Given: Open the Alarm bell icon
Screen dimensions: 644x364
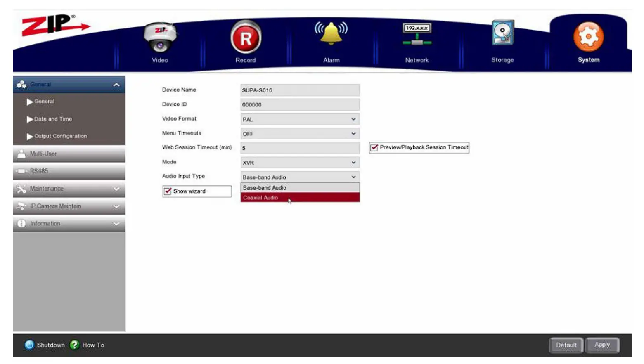Looking at the screenshot, I should point(331,33).
